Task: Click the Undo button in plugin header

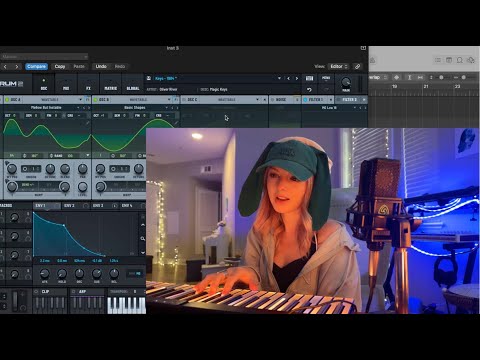Action: [101, 67]
